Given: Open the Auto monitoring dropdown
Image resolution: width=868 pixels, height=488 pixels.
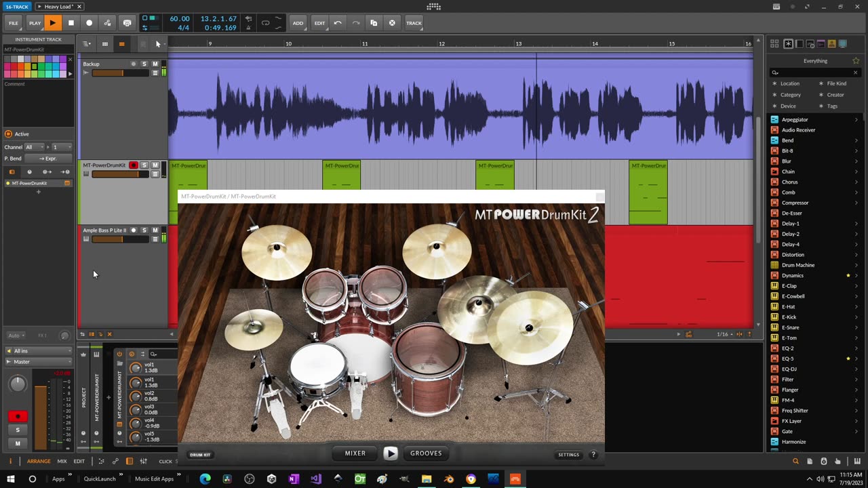Looking at the screenshot, I should point(16,335).
